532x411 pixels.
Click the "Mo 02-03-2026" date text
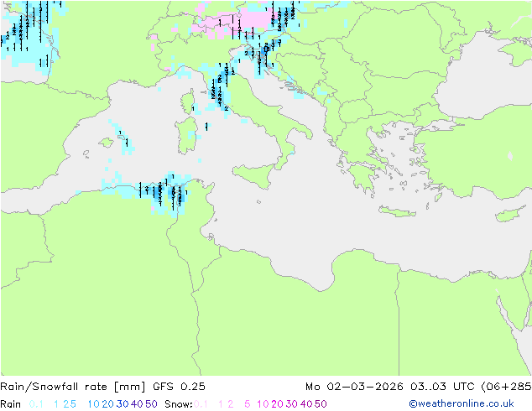354,387
